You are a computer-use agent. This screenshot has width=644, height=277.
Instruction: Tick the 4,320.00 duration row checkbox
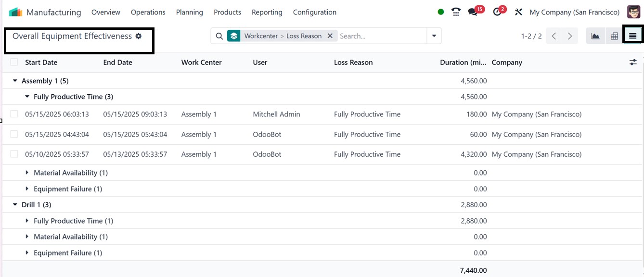(14, 154)
